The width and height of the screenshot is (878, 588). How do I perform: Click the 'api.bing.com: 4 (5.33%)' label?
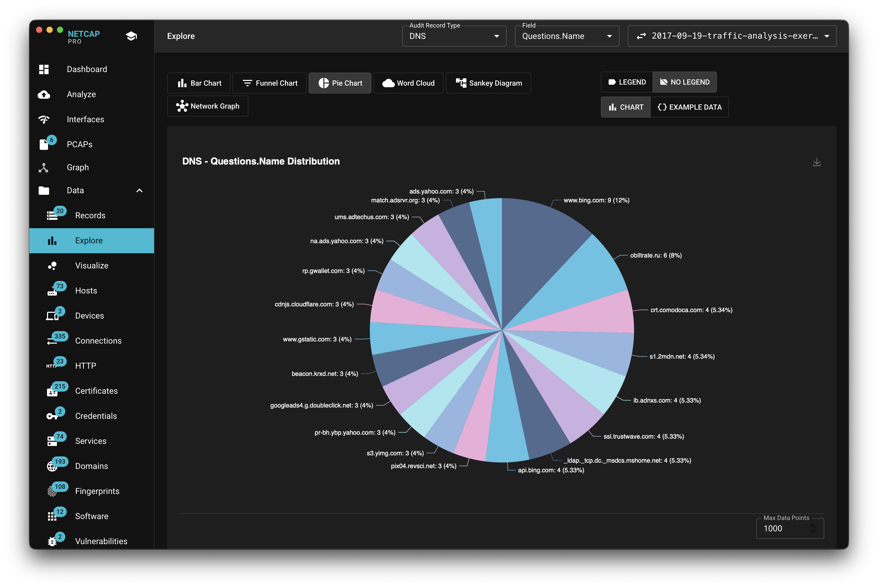551,470
